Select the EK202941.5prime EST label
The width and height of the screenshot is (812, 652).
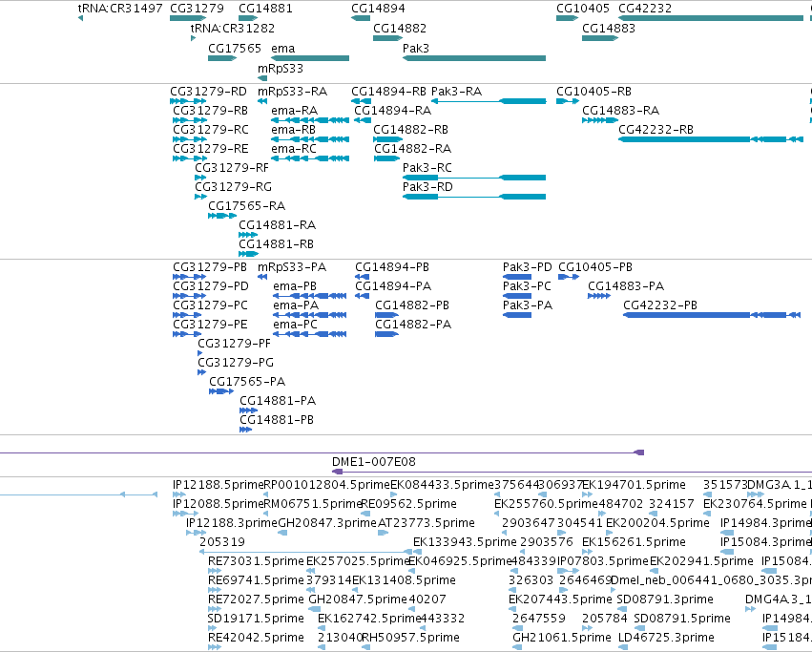point(701,561)
